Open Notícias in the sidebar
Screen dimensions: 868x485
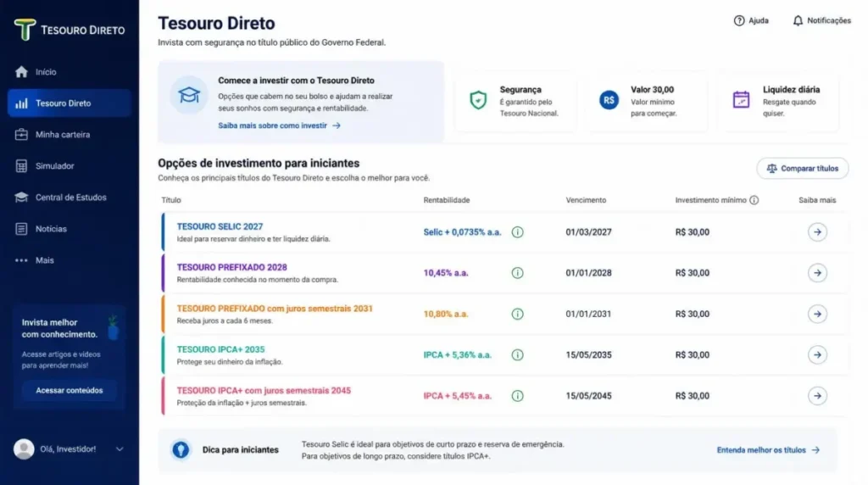[x=70, y=229]
